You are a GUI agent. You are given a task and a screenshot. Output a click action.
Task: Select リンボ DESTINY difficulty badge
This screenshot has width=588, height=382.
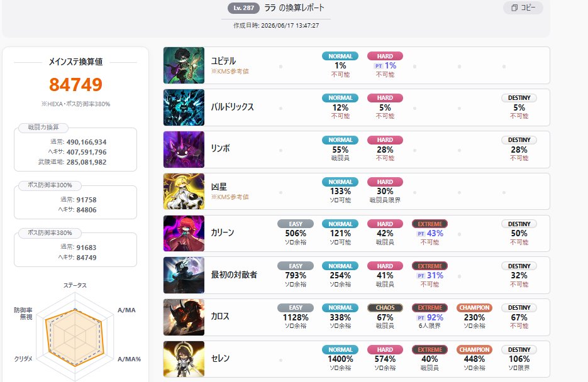click(x=519, y=139)
